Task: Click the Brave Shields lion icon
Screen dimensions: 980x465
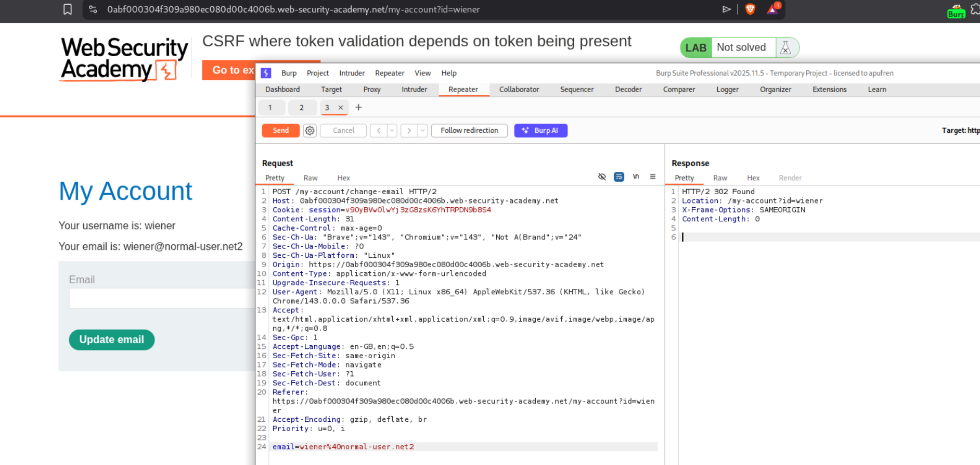Action: click(x=750, y=9)
